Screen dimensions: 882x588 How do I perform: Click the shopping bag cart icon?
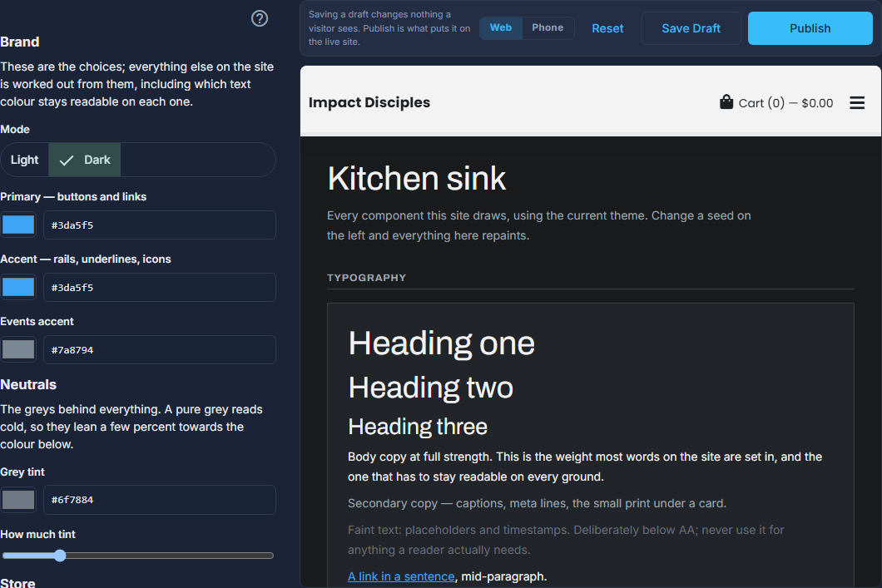point(726,102)
